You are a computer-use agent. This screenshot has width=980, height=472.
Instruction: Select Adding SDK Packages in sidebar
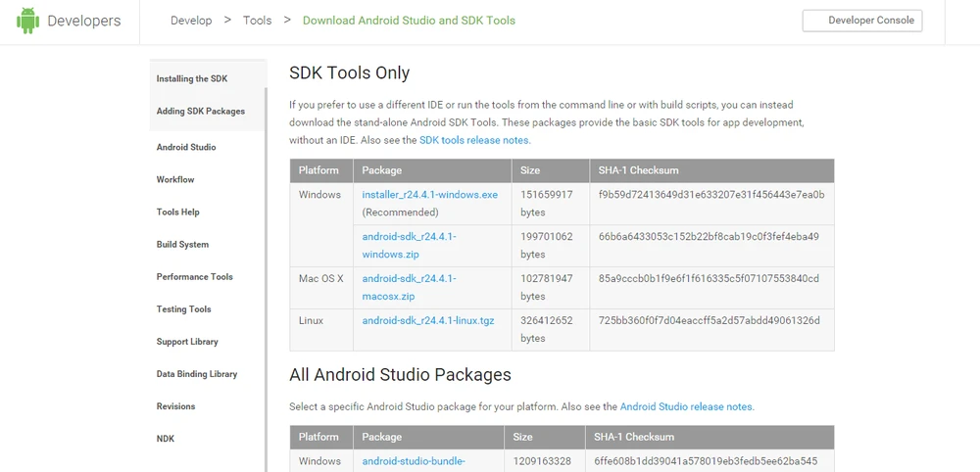pyautogui.click(x=201, y=112)
